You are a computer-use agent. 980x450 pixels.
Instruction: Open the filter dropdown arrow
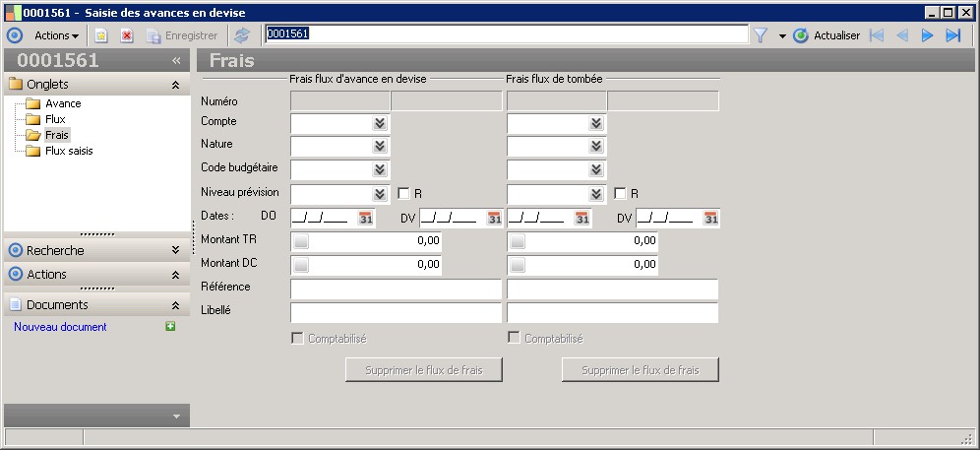pyautogui.click(x=782, y=36)
